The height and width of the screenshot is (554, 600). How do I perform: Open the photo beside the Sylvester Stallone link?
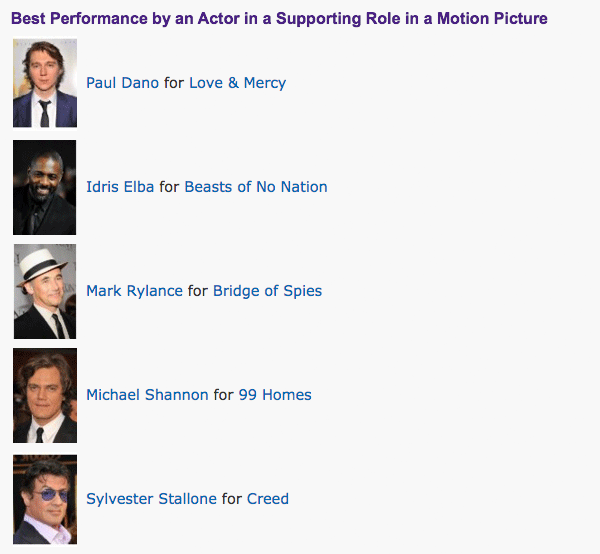[x=45, y=499]
